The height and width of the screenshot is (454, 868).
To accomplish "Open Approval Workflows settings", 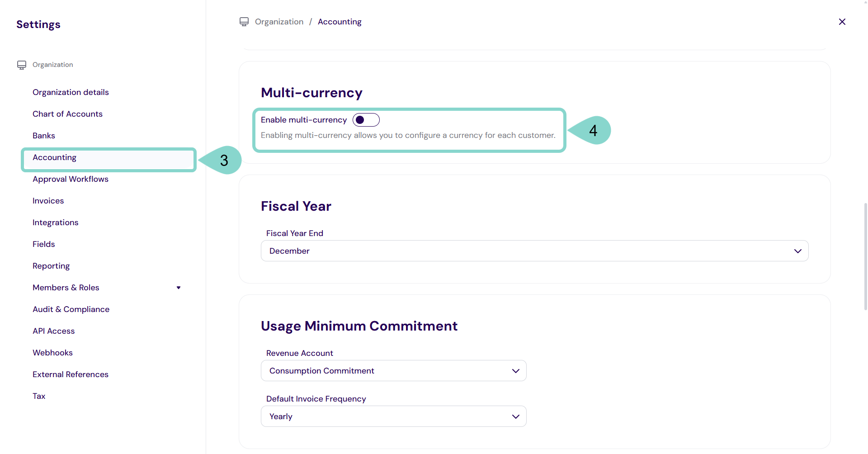I will [x=71, y=179].
